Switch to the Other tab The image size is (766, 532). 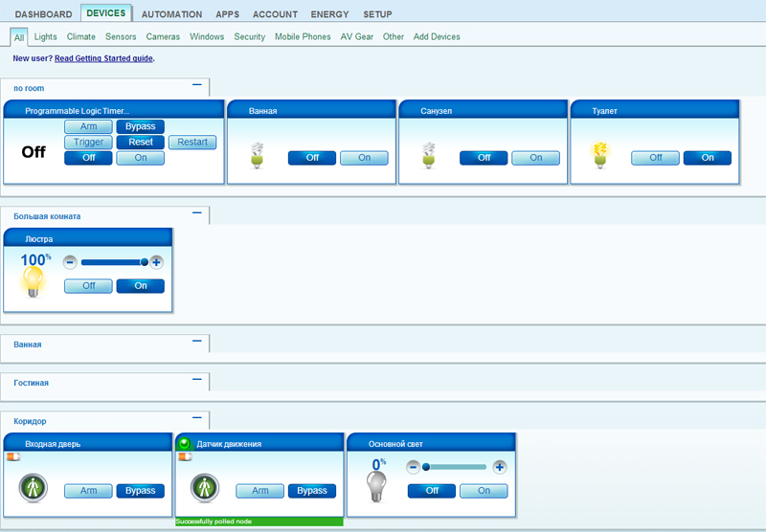[x=394, y=36]
